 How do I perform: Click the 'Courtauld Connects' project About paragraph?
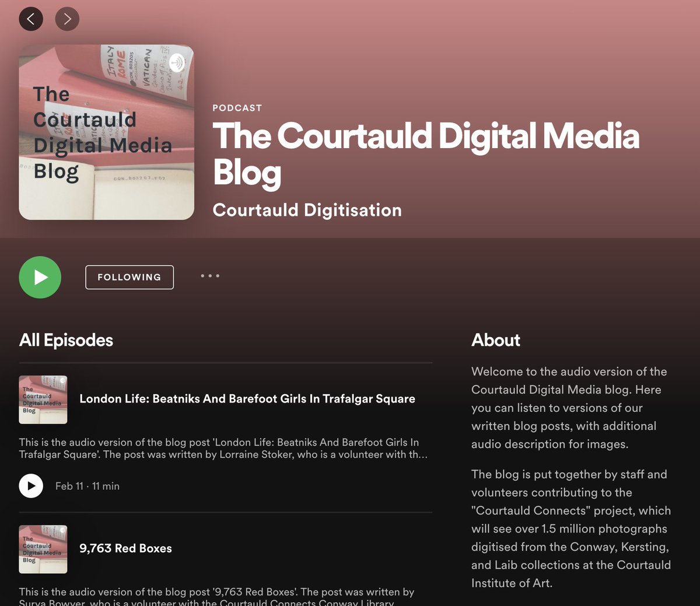click(571, 528)
